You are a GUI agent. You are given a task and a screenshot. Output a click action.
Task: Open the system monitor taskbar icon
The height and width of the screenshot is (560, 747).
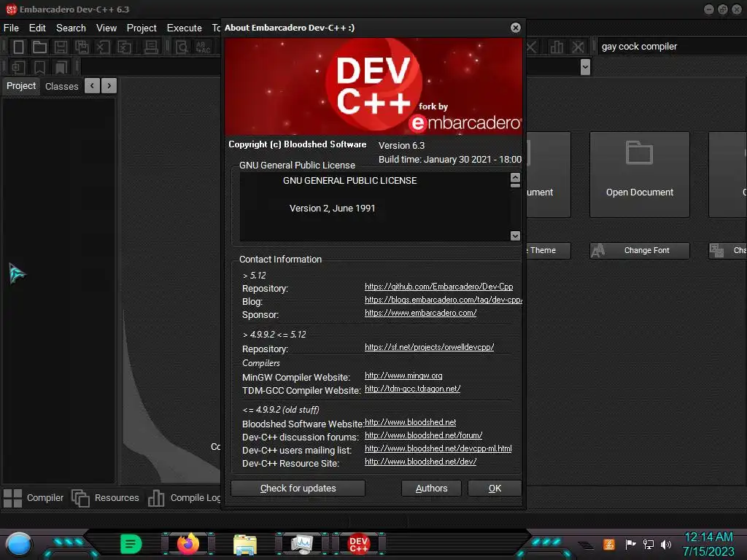pos(301,544)
